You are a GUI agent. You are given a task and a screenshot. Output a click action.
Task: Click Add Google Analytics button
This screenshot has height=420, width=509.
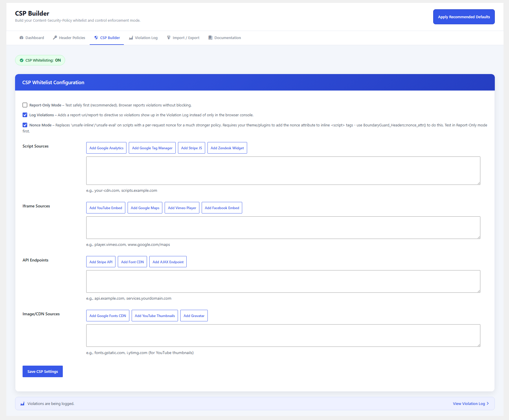tap(106, 148)
